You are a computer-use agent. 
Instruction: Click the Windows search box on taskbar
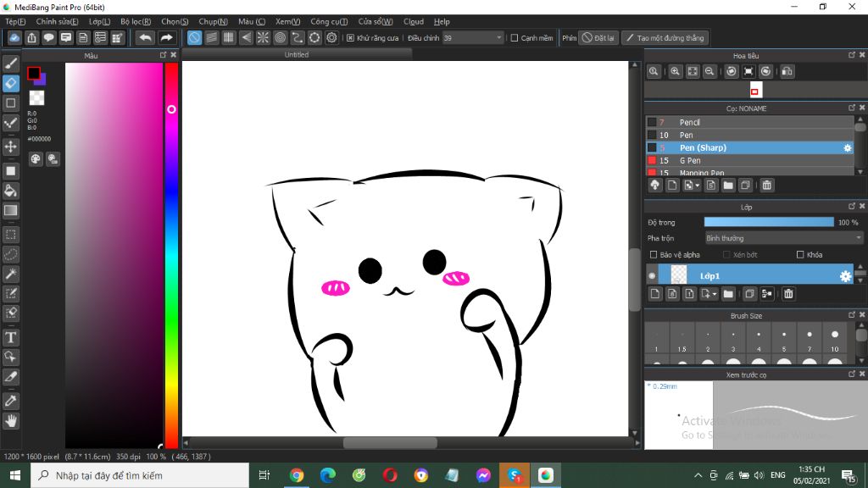point(140,475)
